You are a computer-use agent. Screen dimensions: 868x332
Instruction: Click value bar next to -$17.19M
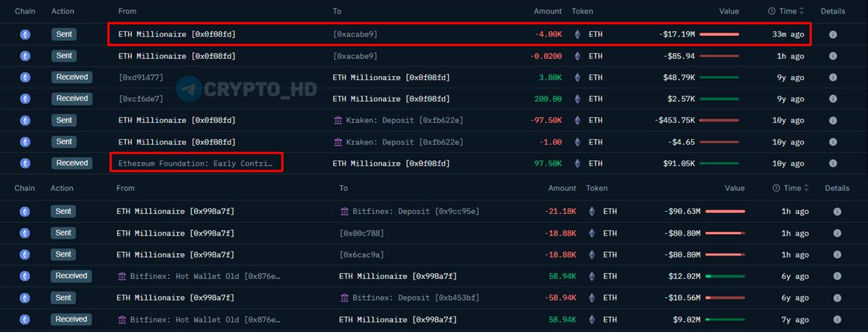tap(719, 34)
